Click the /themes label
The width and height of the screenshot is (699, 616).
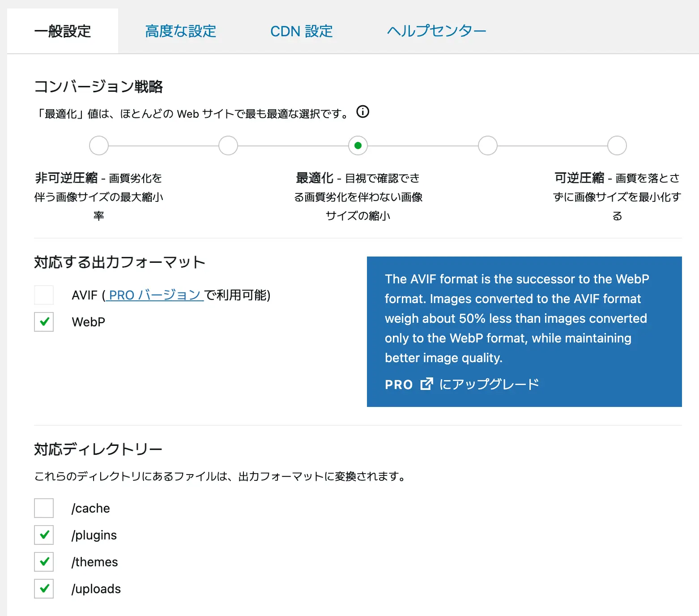click(95, 562)
